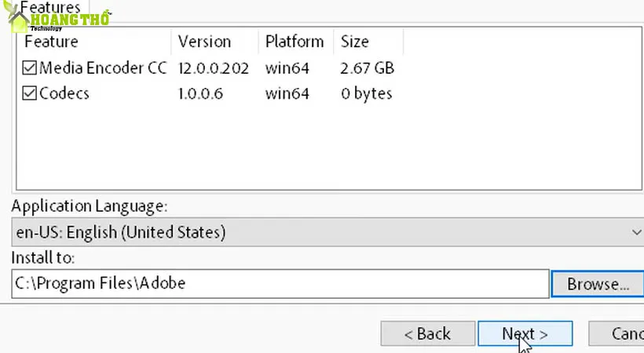Click the Browse button
Viewport: 644px width, 353px height.
click(x=598, y=284)
